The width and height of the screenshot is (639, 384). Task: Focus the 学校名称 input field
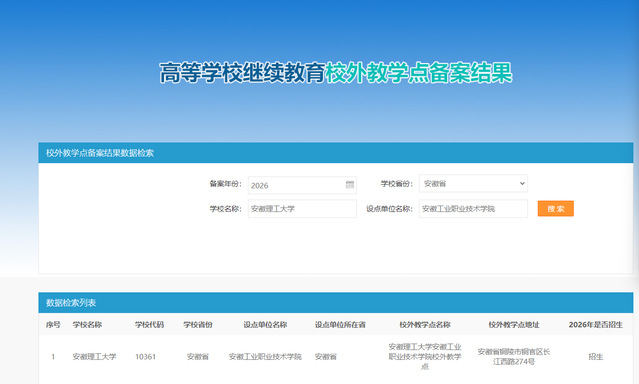[302, 209]
